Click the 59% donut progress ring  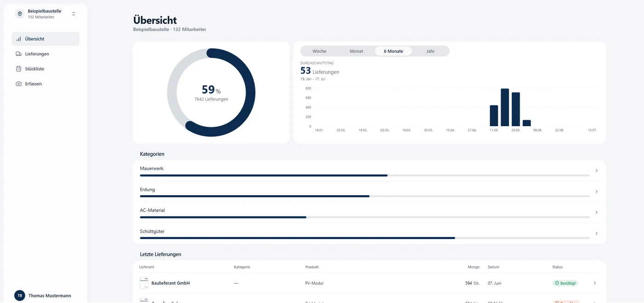[x=211, y=92]
